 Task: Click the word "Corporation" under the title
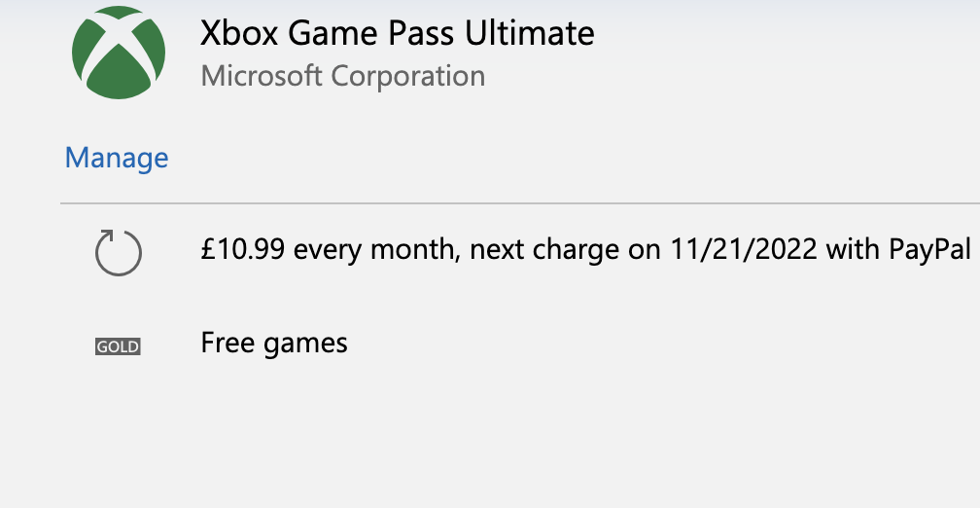pos(407,76)
